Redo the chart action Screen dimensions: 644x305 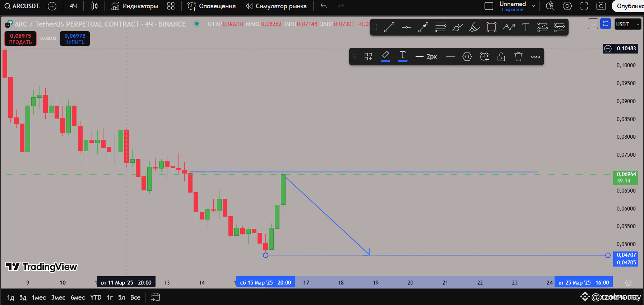coord(341,6)
